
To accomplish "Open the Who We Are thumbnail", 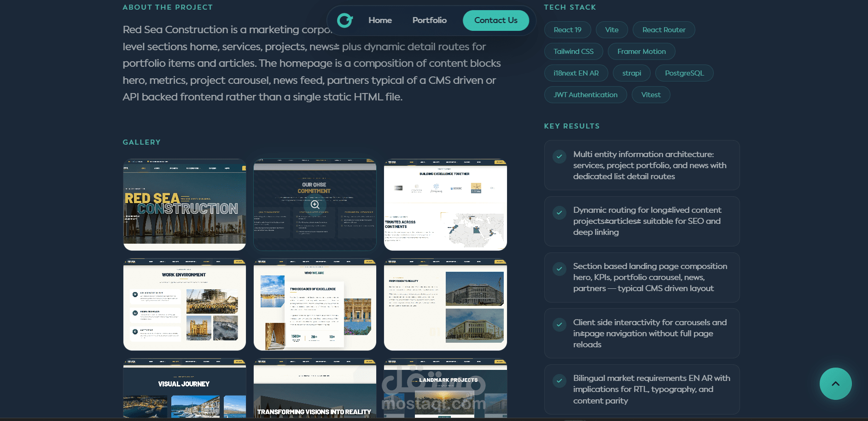I will tap(315, 304).
